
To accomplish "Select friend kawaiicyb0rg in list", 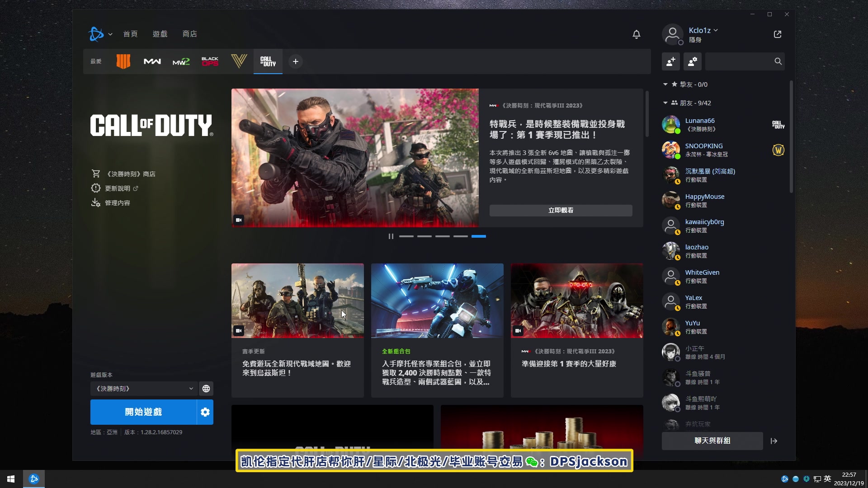I will coord(723,226).
